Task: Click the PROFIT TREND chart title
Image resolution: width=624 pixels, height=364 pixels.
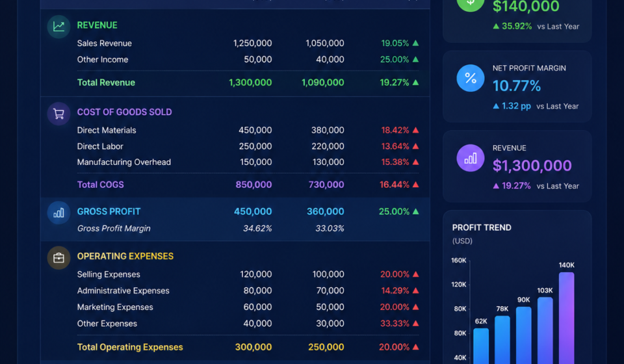Action: pos(482,227)
